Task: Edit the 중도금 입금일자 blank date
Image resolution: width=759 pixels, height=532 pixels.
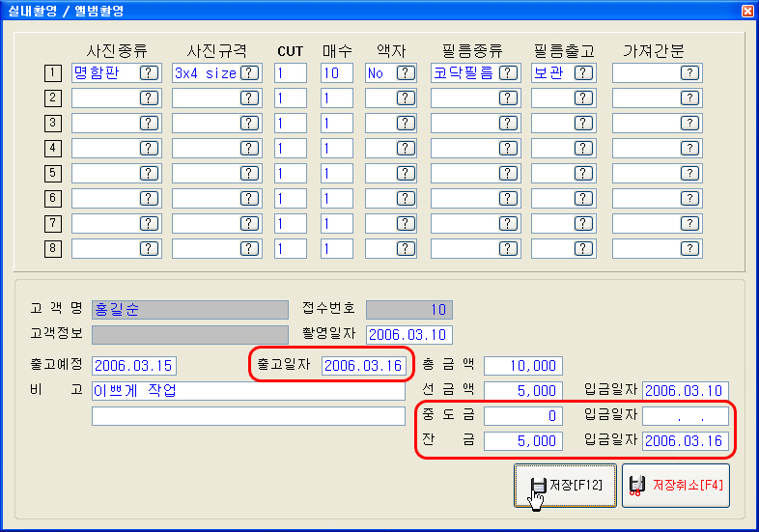Action: tap(686, 416)
